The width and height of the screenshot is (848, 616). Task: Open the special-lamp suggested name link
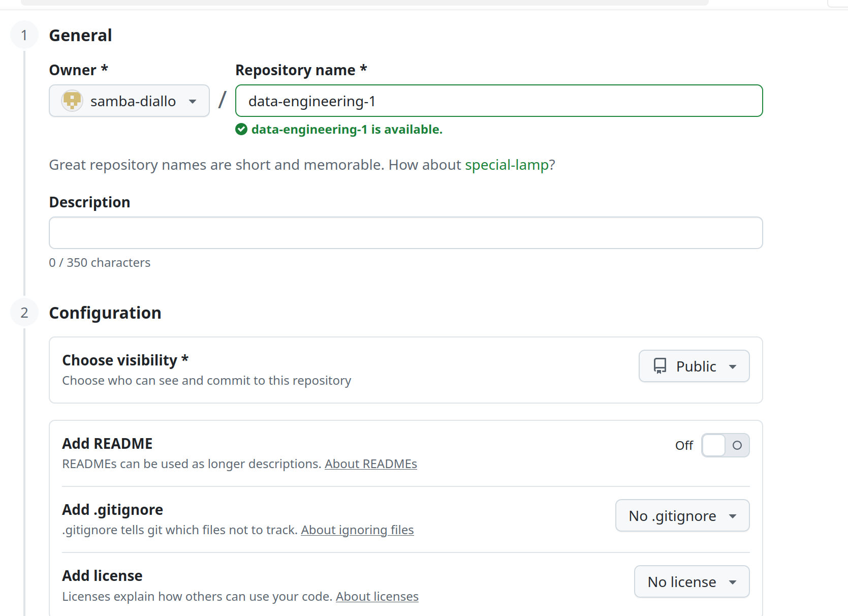[x=508, y=165]
